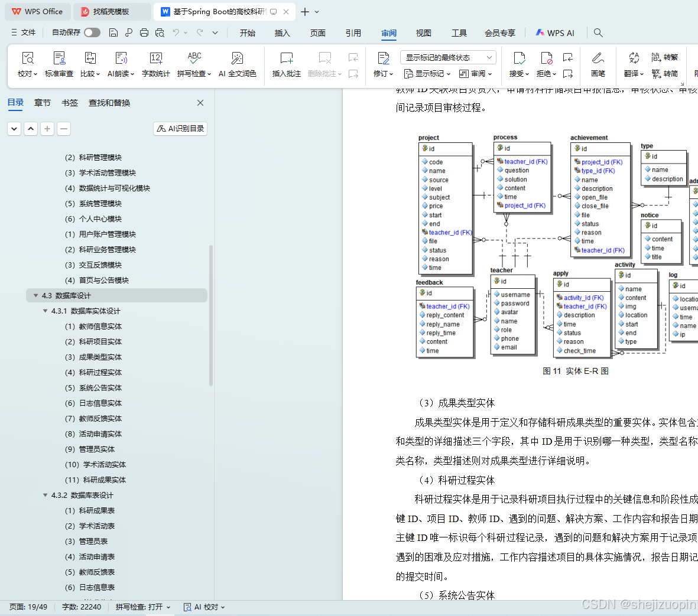Go to (3) 成果类型实体 in outline
698x616 pixels.
click(93, 357)
